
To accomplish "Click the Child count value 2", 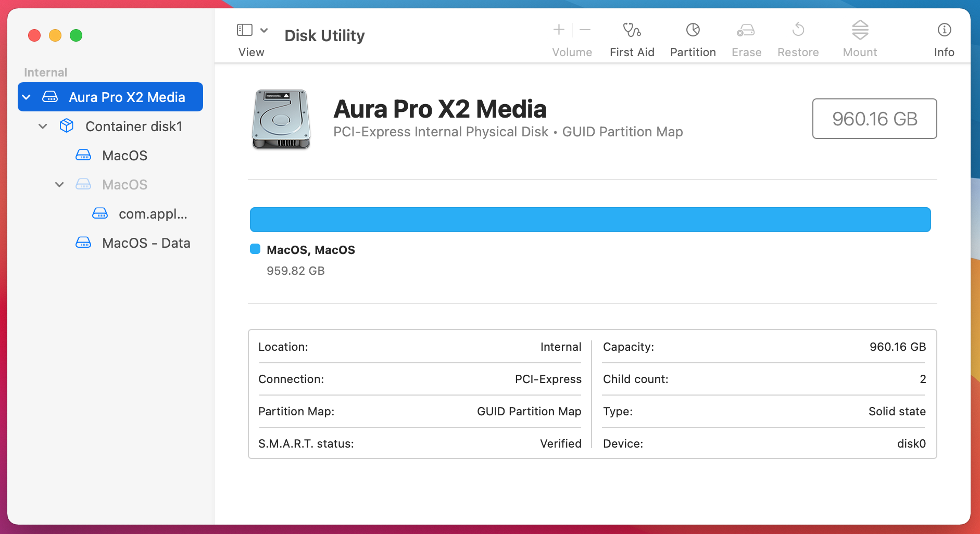I will point(923,379).
